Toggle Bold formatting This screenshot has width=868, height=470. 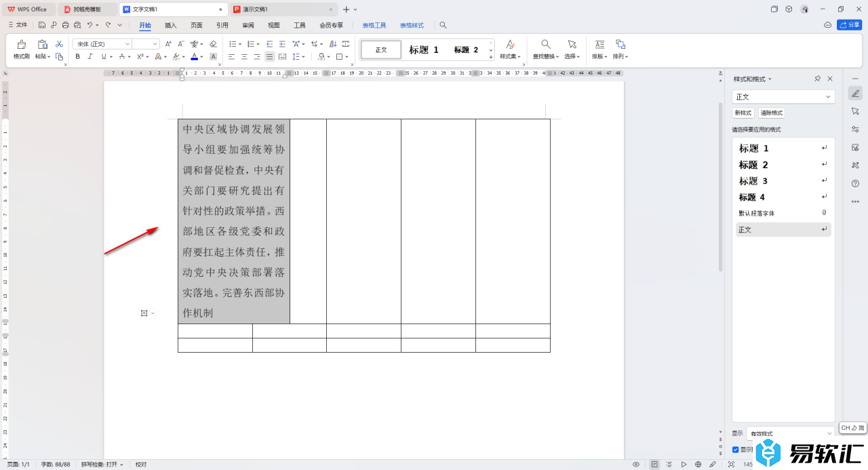point(77,57)
